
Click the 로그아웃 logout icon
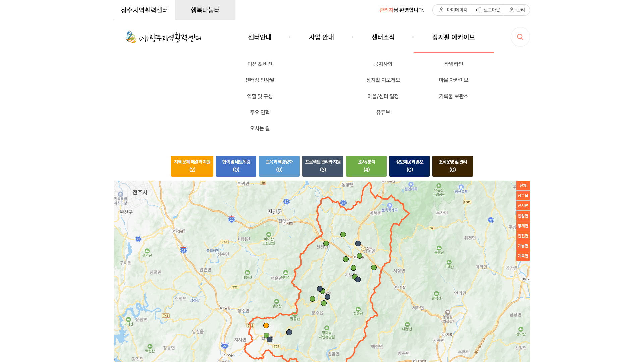point(479,10)
